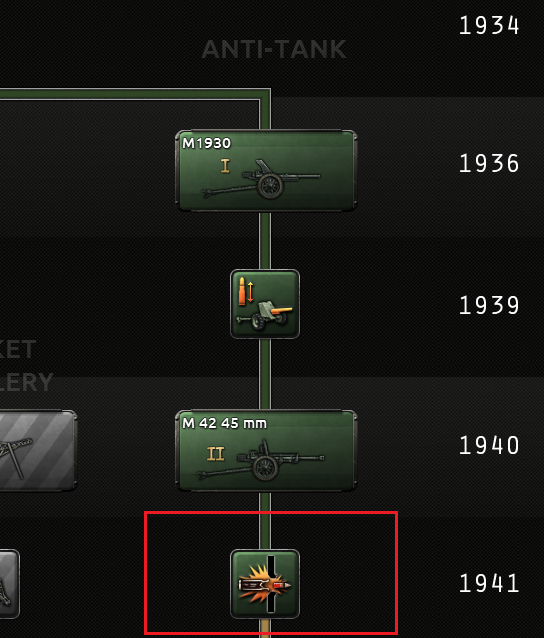Click the greyed striped rocket artillery technology
544x638 pixels.
pyautogui.click(x=37, y=451)
